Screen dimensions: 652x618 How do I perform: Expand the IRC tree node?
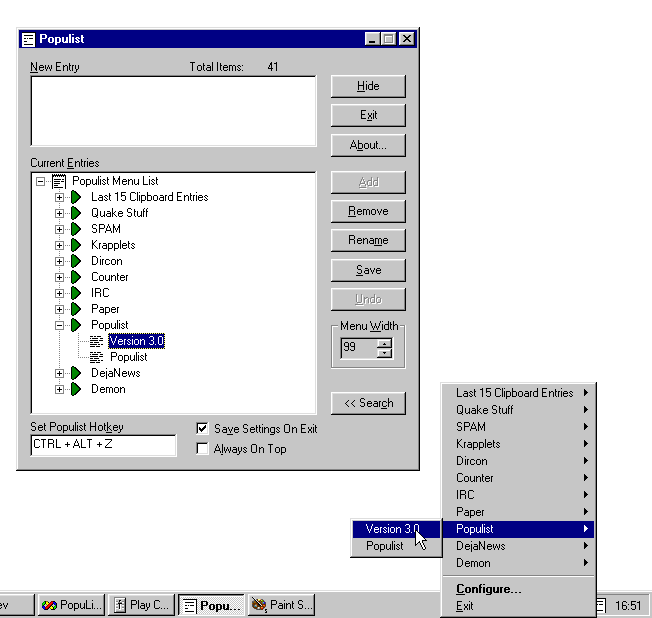pyautogui.click(x=59, y=293)
